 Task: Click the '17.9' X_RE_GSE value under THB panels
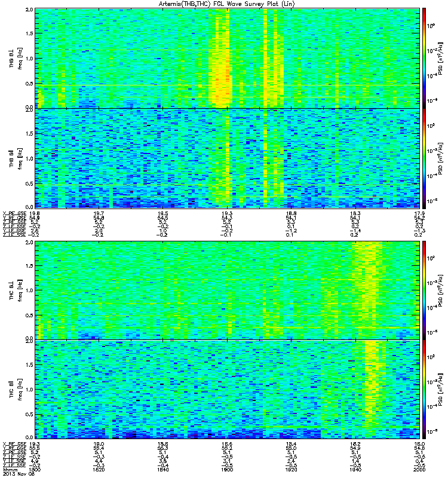(419, 213)
